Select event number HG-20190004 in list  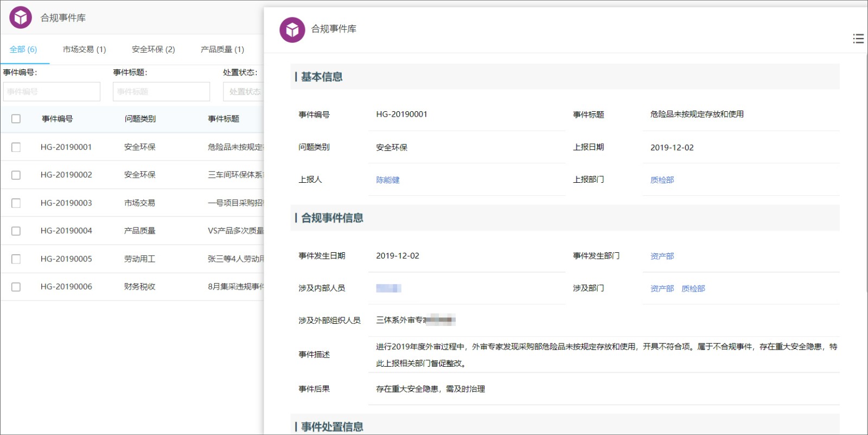[66, 231]
